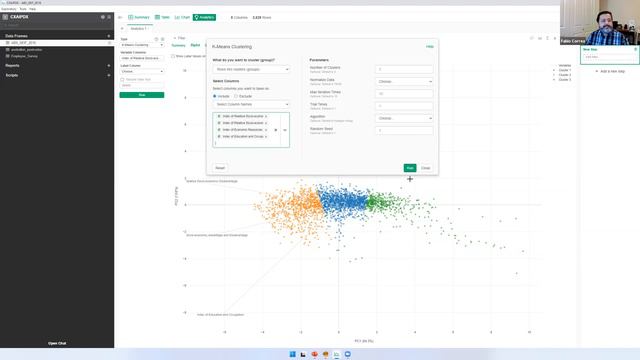
Task: Open the Reports section header
Action: point(12,65)
